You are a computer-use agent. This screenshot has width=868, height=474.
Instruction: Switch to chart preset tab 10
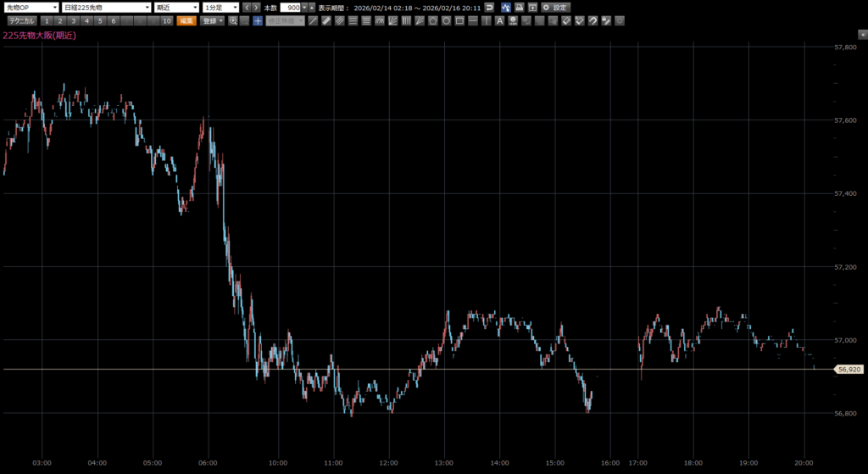[x=165, y=20]
